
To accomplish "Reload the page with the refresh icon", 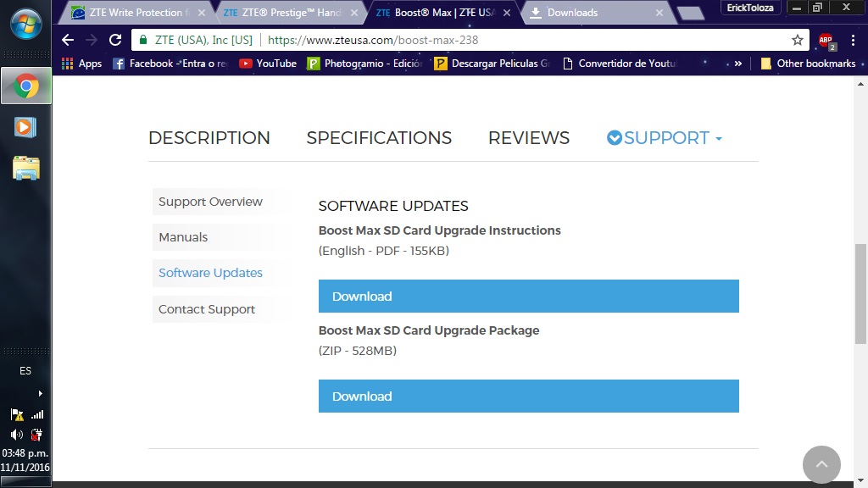I will pos(116,40).
